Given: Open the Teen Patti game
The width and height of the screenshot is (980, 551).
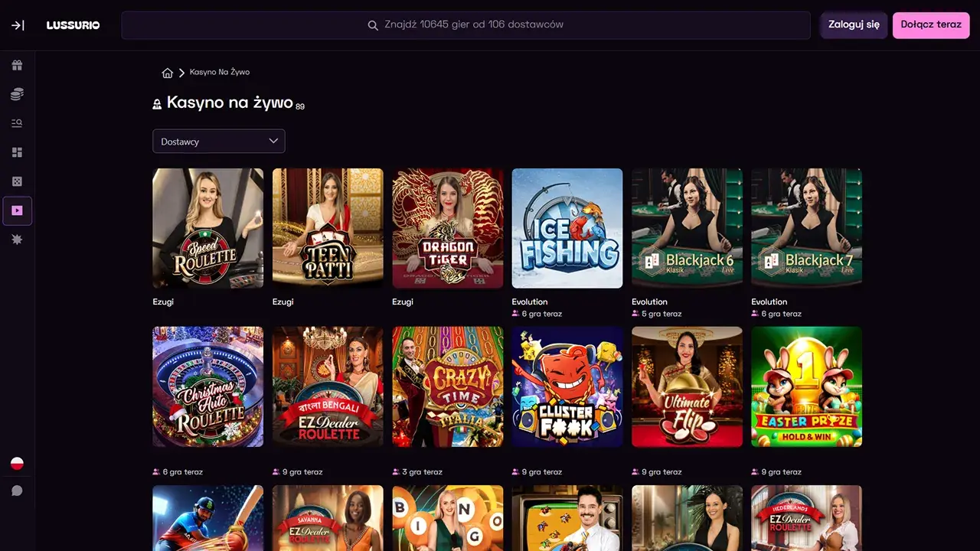Looking at the screenshot, I should pyautogui.click(x=328, y=228).
